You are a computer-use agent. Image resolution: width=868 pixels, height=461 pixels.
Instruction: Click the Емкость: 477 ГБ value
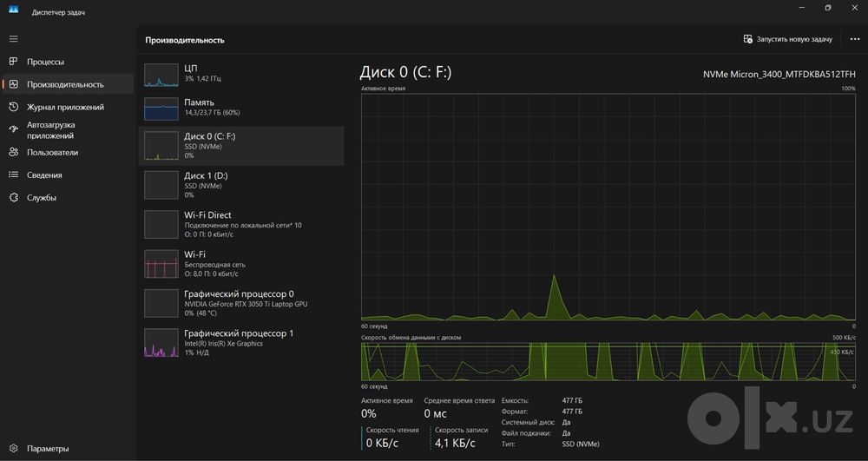click(572, 401)
